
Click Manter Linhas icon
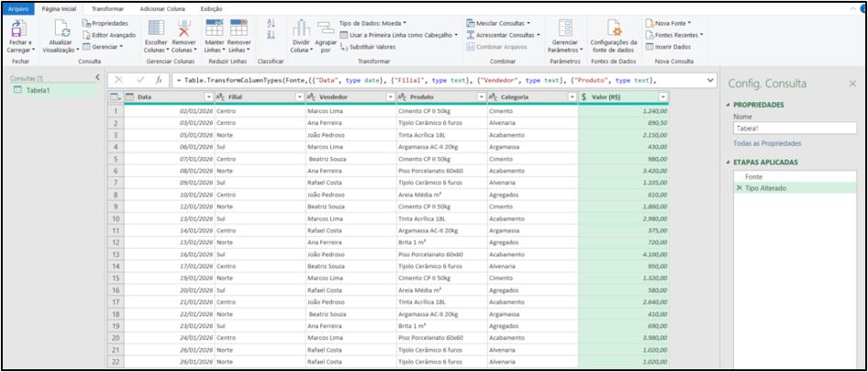pos(214,28)
